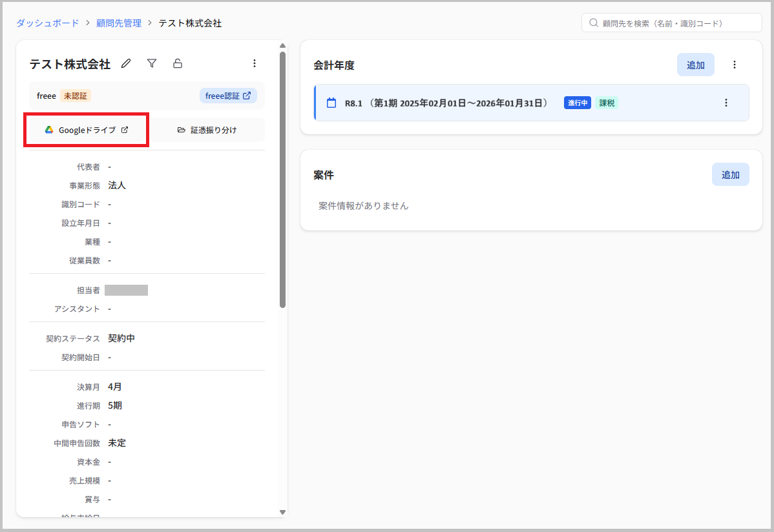This screenshot has height=532, width=774.
Task: Click the 契約開始日 label
Action: 81,357
